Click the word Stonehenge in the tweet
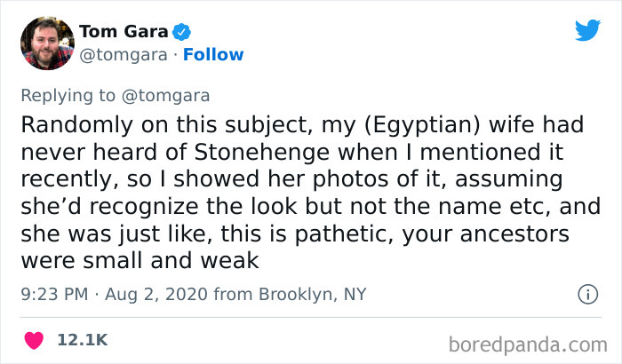 262,152
